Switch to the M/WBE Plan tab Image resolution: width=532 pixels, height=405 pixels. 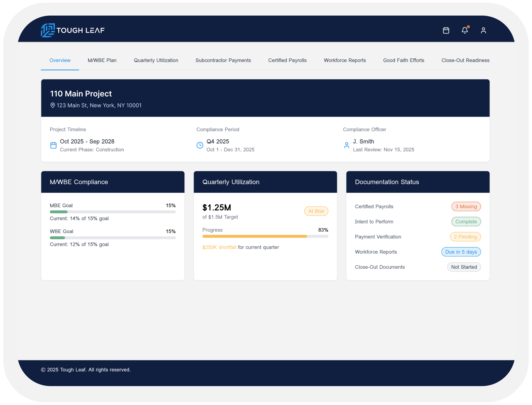(102, 60)
